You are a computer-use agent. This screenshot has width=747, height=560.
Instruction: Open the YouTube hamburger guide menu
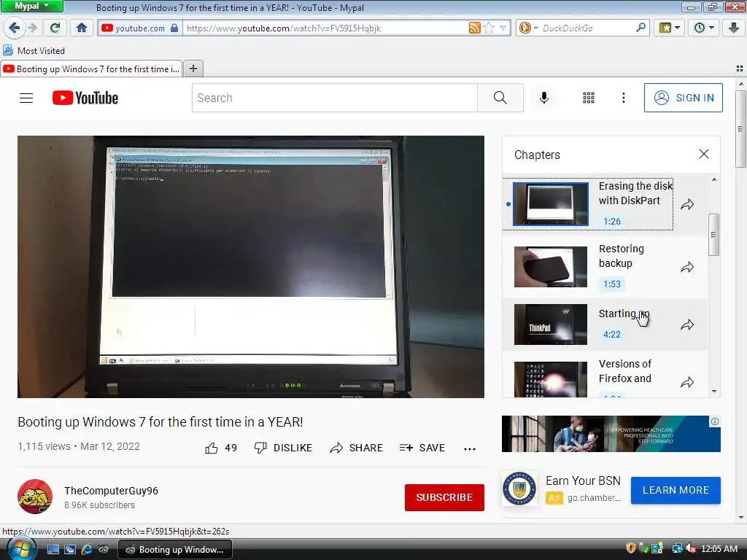coord(26,98)
